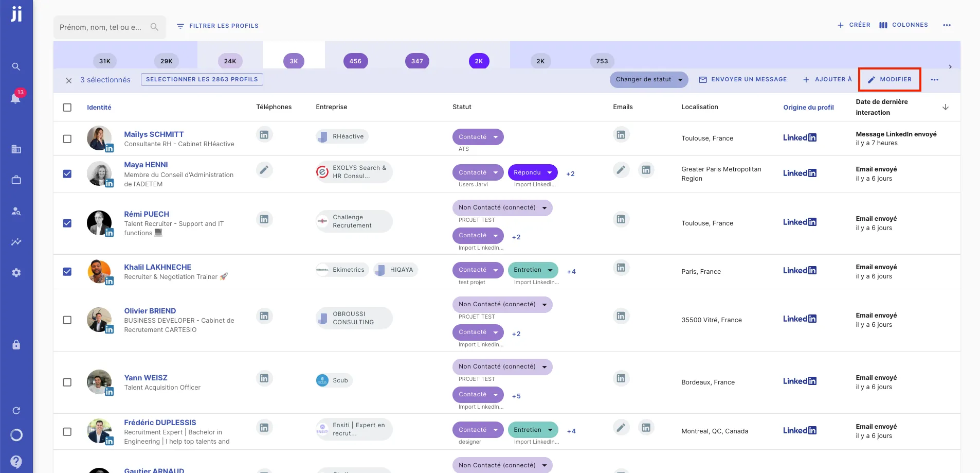The image size is (980, 473).
Task: Open the analytics icon in the sidebar
Action: (16, 241)
